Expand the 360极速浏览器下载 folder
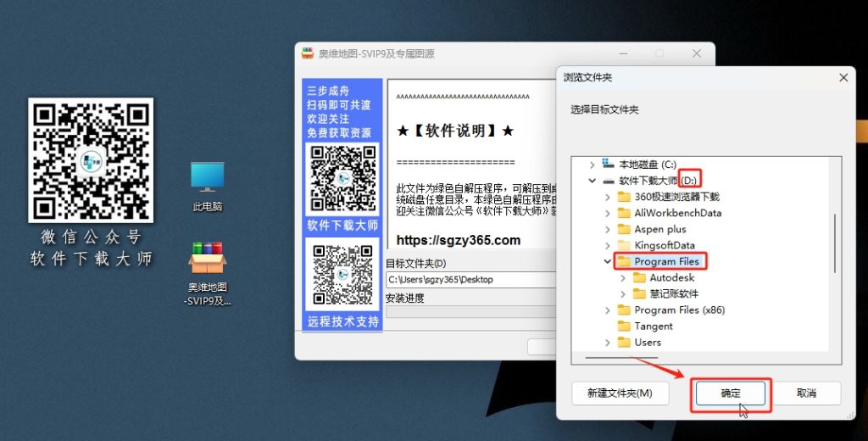868x441 pixels. (x=607, y=197)
